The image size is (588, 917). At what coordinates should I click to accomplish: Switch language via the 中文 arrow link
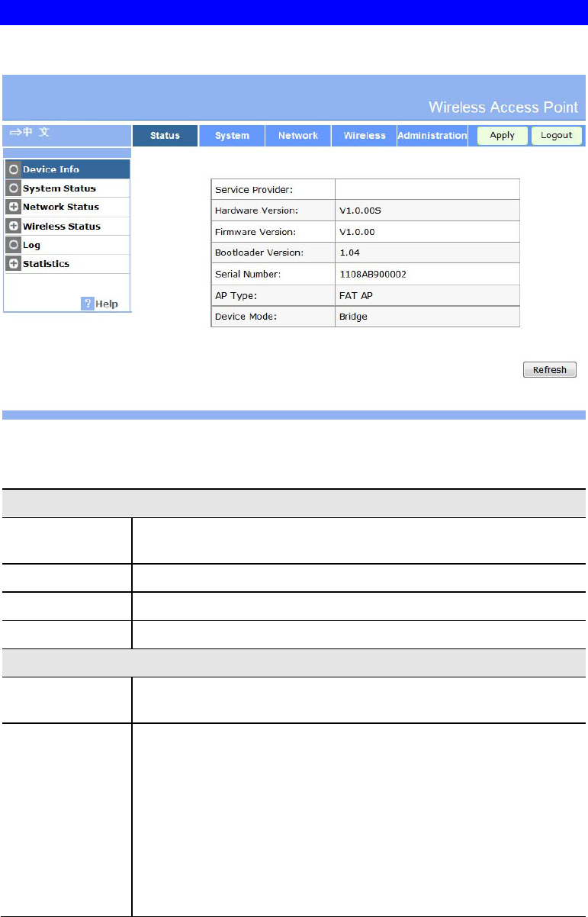point(29,132)
